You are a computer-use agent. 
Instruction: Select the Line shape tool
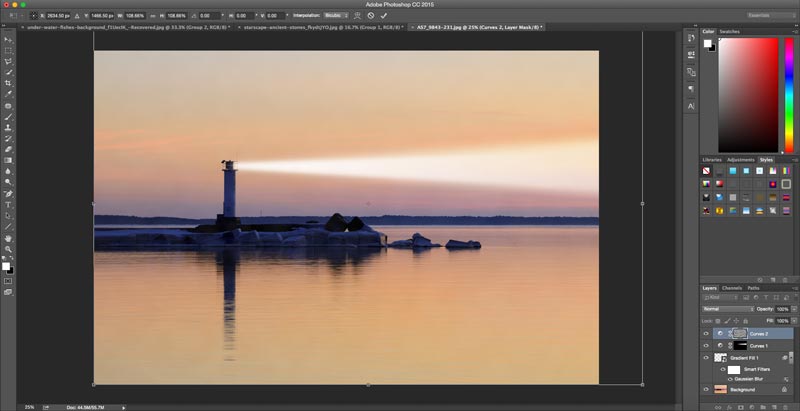coord(8,227)
